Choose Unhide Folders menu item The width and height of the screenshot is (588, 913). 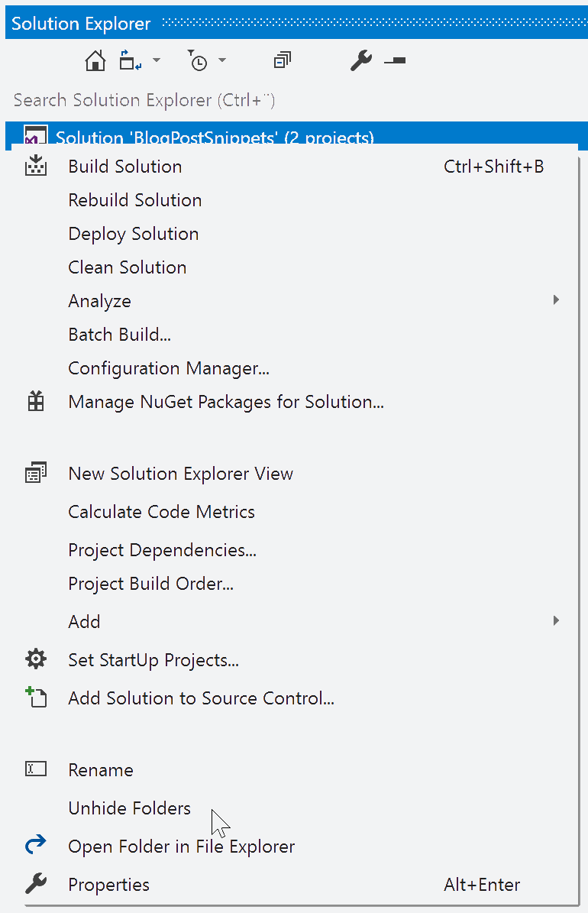tap(130, 808)
